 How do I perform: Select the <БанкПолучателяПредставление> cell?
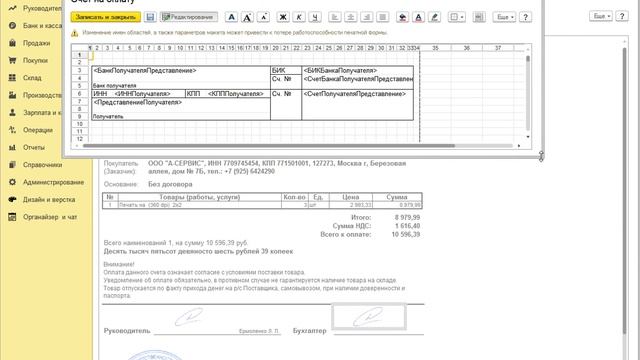click(181, 71)
